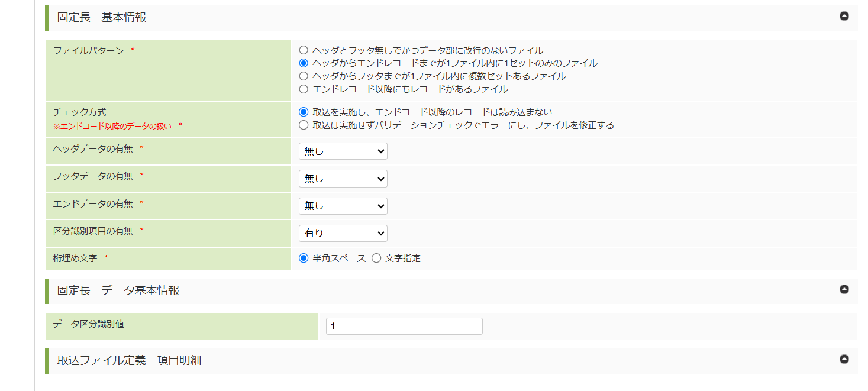The width and height of the screenshot is (868, 391).
Task: Open the 区分識別項目の有無 dropdown
Action: coord(343,233)
